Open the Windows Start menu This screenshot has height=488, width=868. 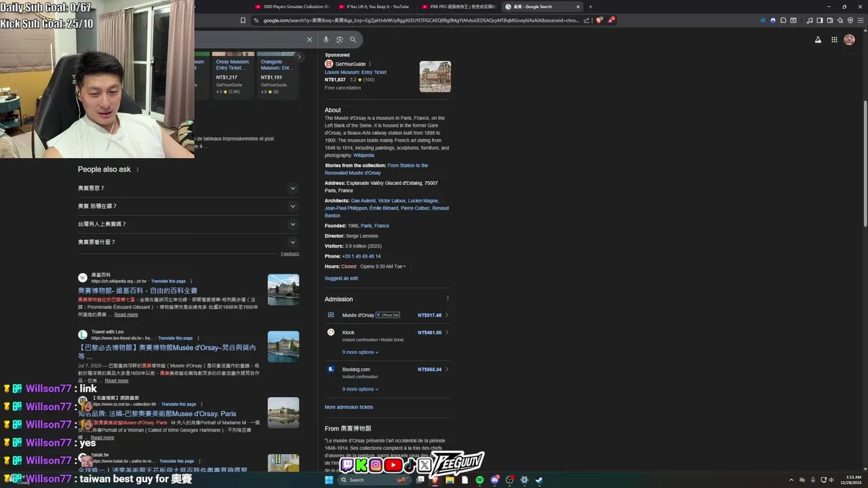[329, 480]
